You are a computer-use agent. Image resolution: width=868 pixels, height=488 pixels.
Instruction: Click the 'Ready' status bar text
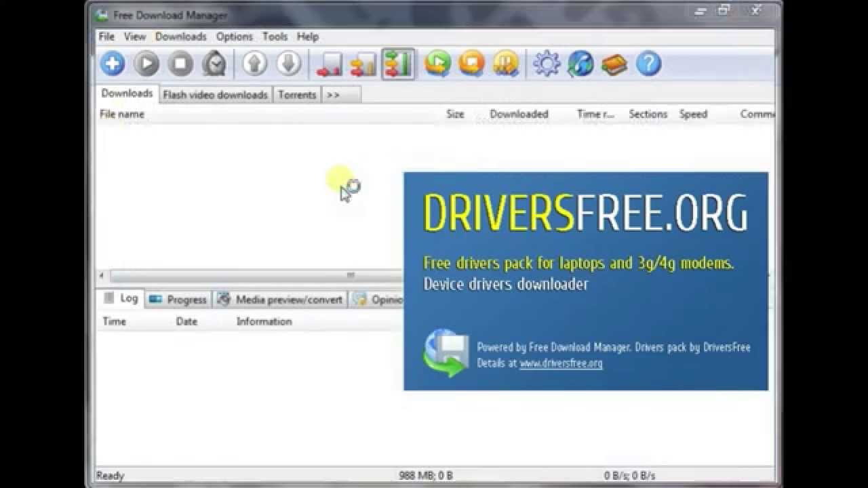(x=110, y=476)
